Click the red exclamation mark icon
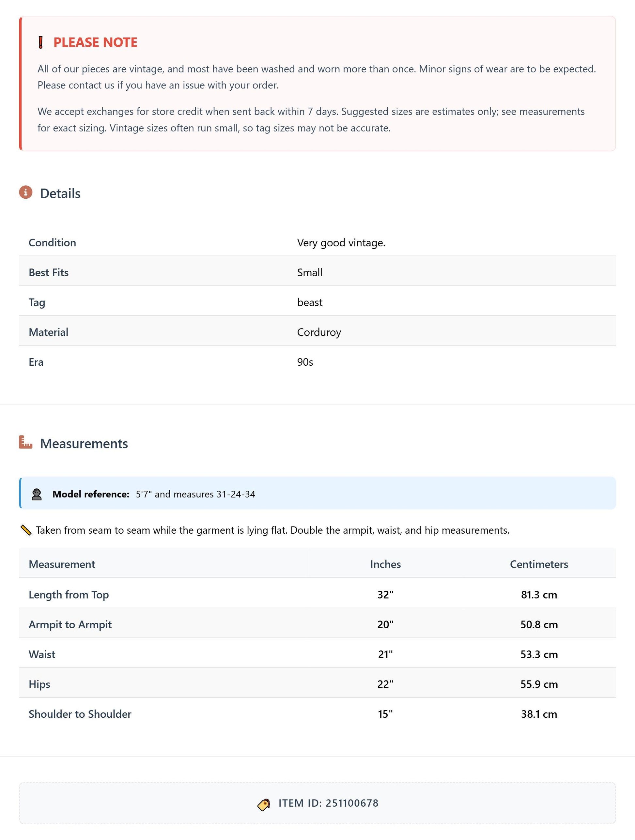 [x=41, y=42]
